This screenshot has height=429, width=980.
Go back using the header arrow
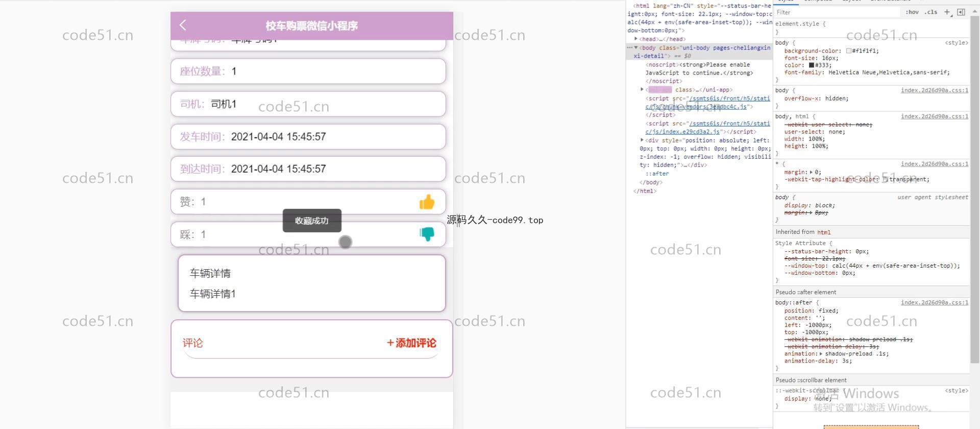[x=183, y=25]
